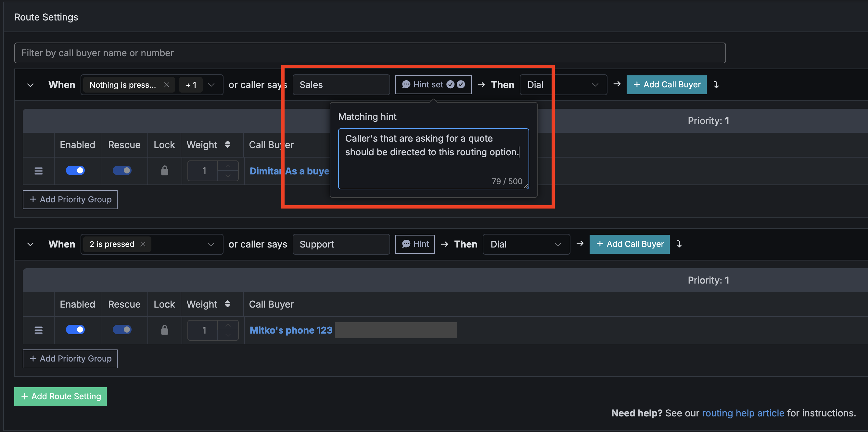Sort by Weight in the Sales route table

coord(227,145)
